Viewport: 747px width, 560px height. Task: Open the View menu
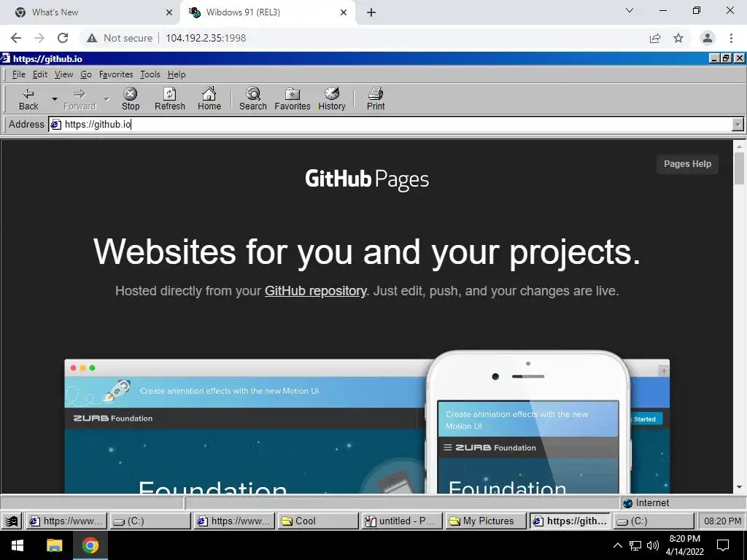click(64, 74)
